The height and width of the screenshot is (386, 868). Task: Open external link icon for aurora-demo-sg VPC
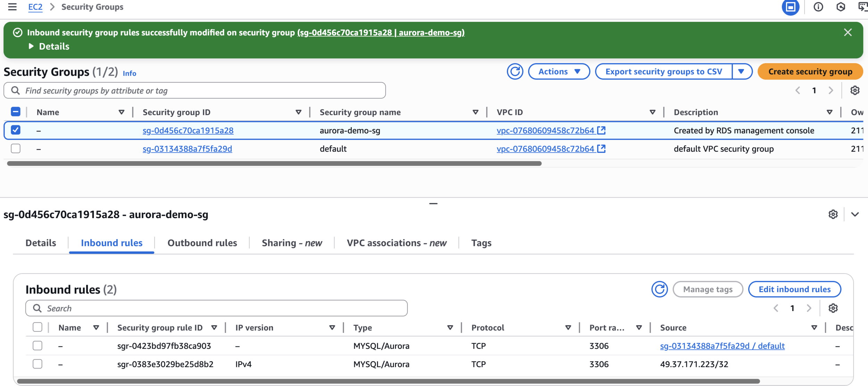tap(601, 130)
